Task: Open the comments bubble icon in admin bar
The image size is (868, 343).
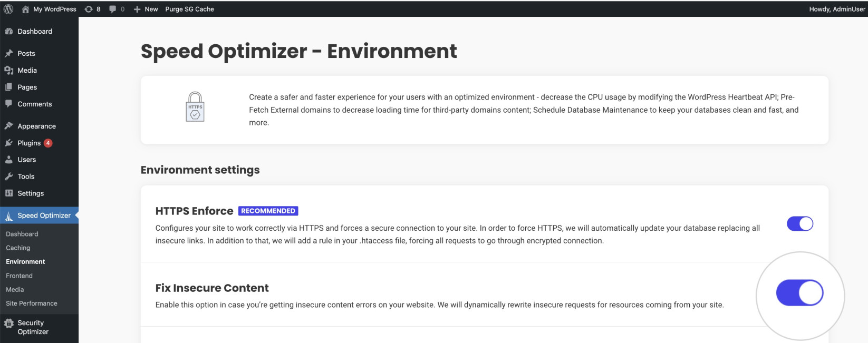Action: (112, 9)
